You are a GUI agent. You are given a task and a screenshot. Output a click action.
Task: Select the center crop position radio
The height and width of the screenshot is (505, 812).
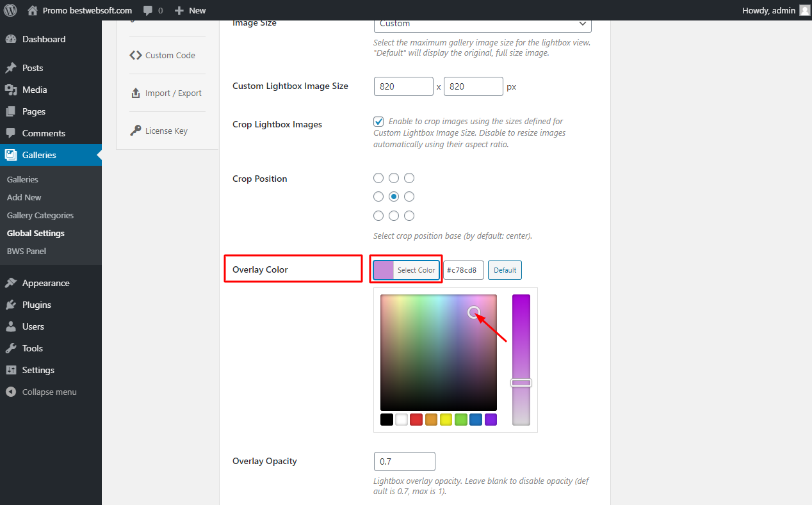click(x=394, y=196)
